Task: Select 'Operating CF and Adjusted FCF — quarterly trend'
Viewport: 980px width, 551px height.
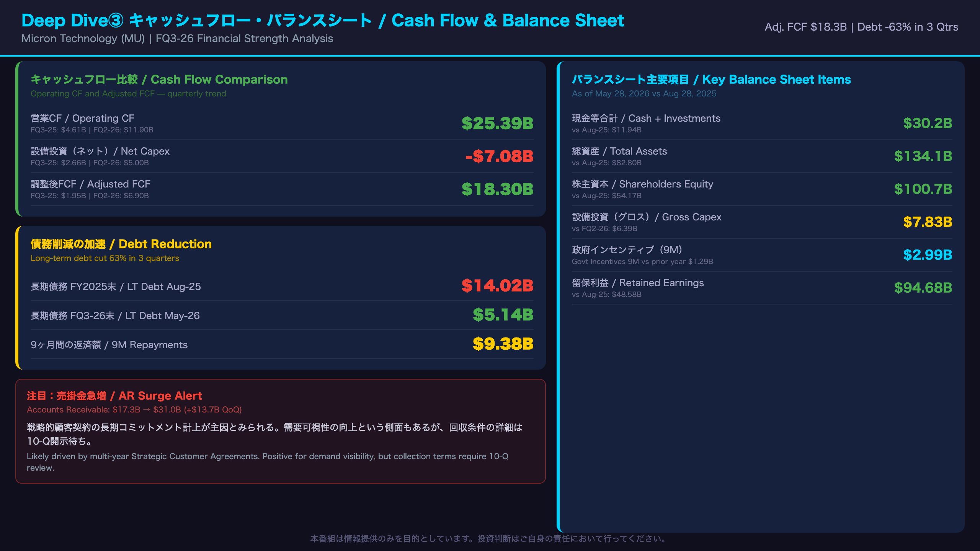Action: click(x=128, y=94)
